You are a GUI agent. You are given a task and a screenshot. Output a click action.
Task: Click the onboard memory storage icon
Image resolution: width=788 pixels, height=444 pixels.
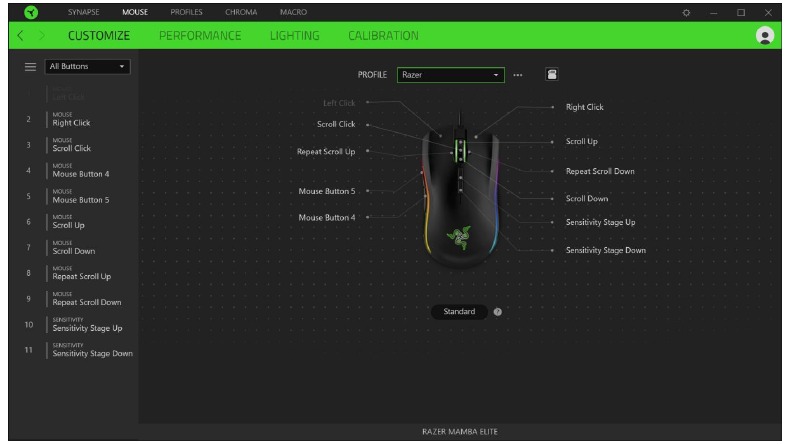(x=551, y=74)
